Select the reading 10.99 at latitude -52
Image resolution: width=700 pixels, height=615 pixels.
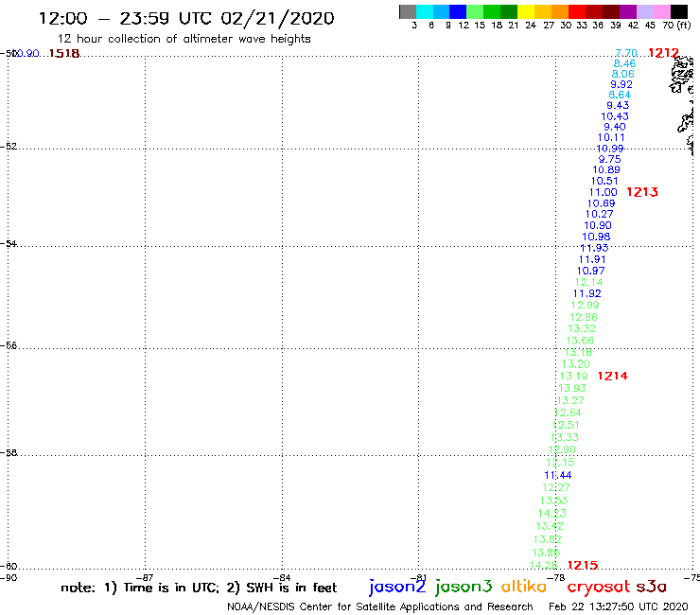[x=610, y=149]
